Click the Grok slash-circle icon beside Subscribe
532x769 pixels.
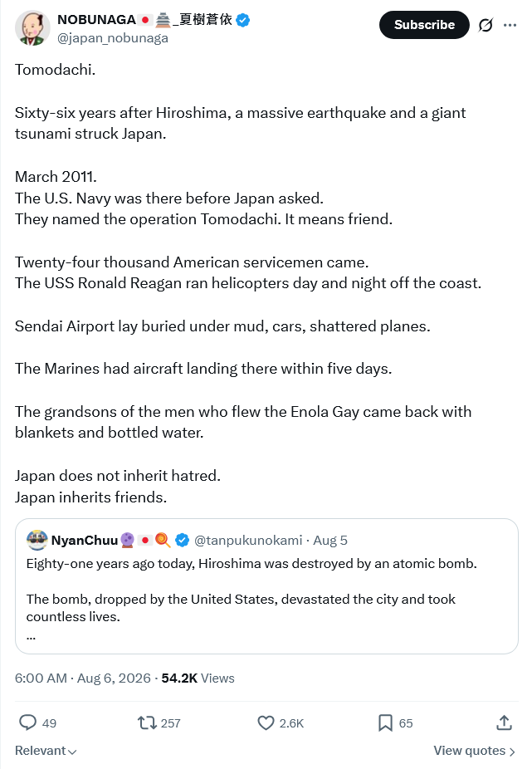(x=486, y=25)
